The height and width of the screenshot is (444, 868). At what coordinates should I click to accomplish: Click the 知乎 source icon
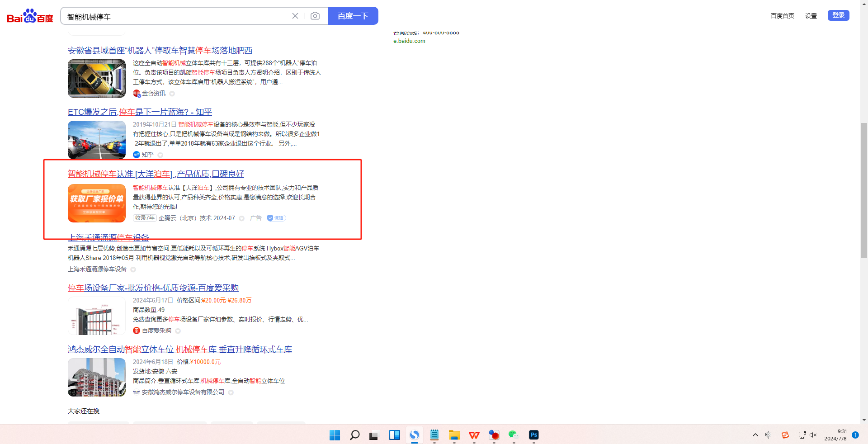pyautogui.click(x=137, y=155)
